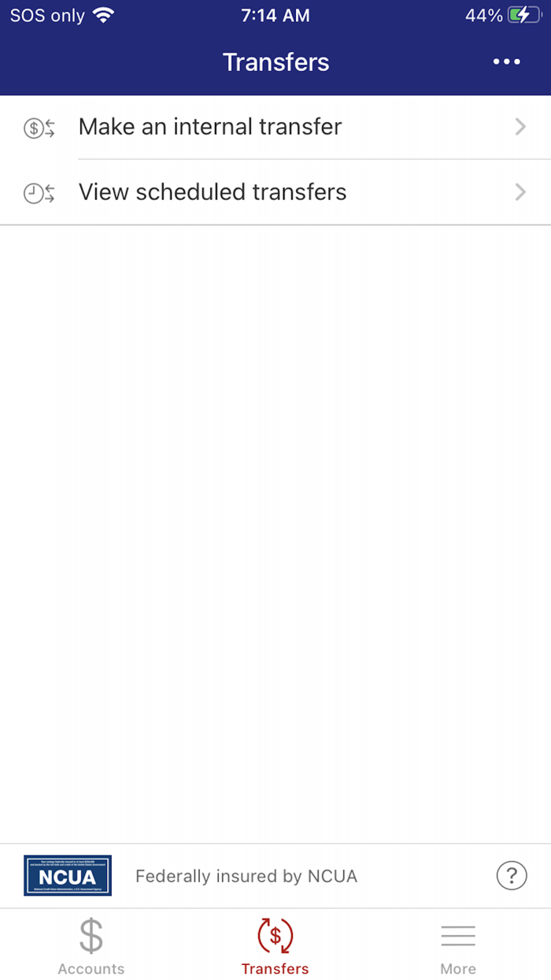
Task: Tap the Transfers circular arrows icon
Action: (x=275, y=936)
